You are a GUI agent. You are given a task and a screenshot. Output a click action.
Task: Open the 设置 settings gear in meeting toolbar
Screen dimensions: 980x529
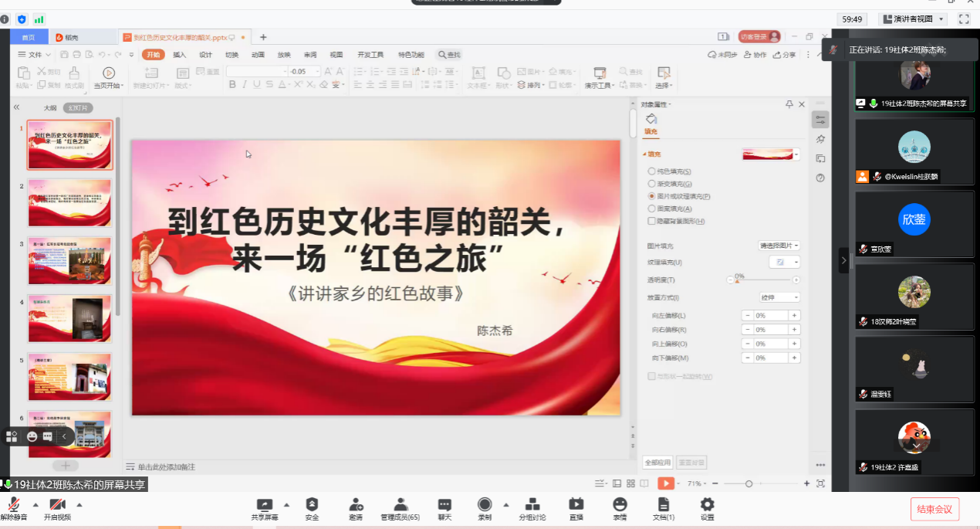coord(707,504)
